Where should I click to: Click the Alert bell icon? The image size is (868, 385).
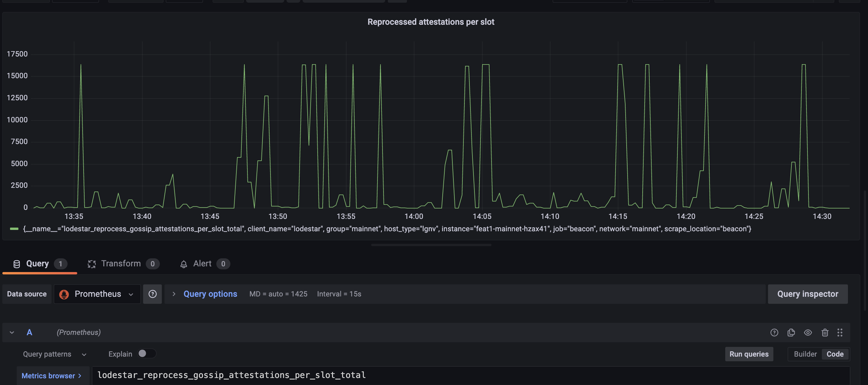point(184,264)
